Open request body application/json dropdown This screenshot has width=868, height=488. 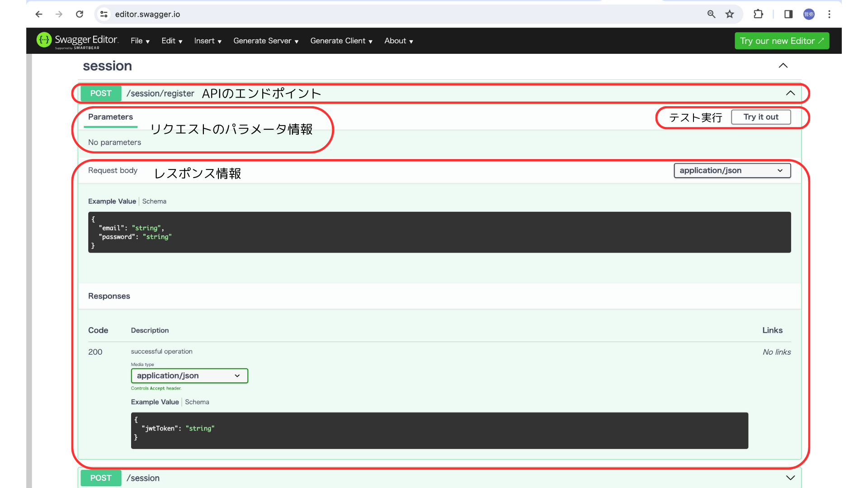pos(732,170)
